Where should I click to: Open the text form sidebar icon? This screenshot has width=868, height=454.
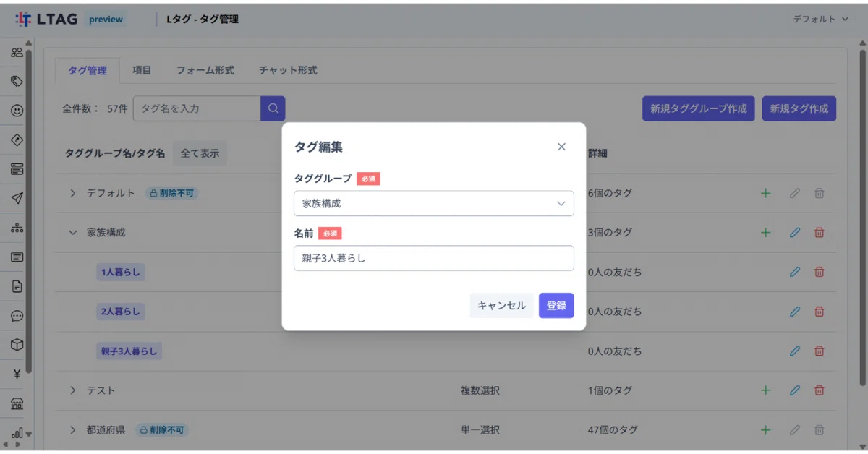pos(17,257)
